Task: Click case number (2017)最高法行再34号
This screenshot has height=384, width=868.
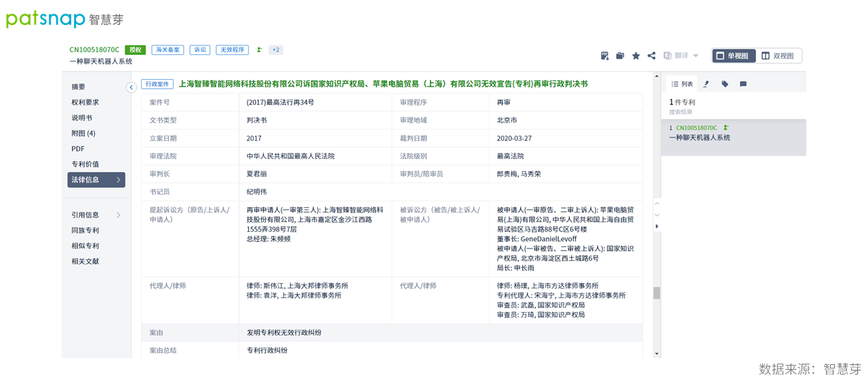Action: (x=280, y=102)
